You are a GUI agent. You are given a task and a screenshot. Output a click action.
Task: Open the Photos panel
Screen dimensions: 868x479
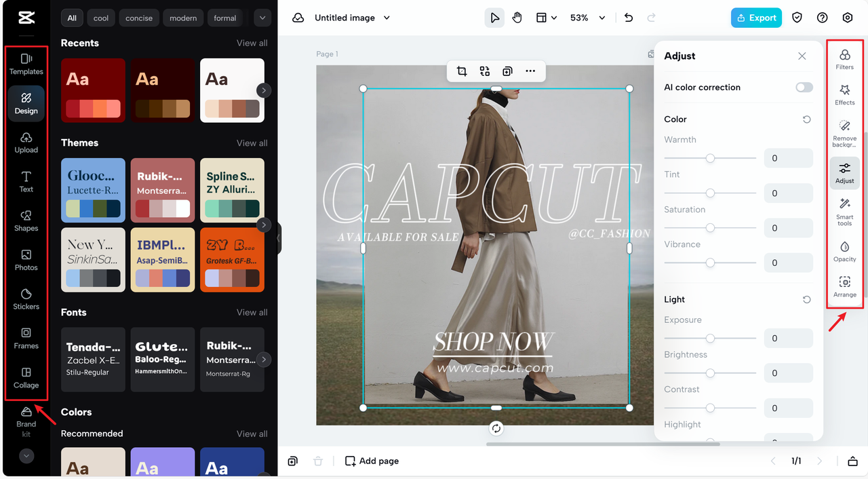(x=26, y=260)
